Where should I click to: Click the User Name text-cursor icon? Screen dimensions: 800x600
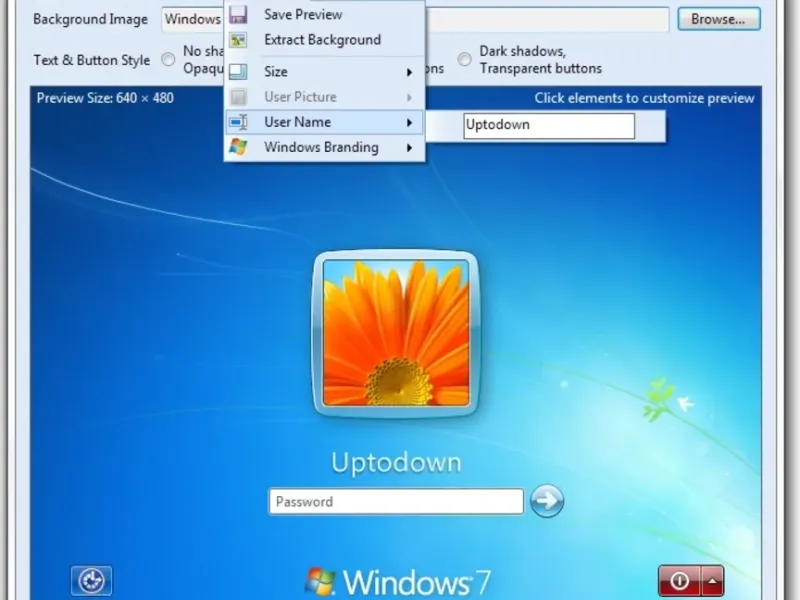point(238,122)
